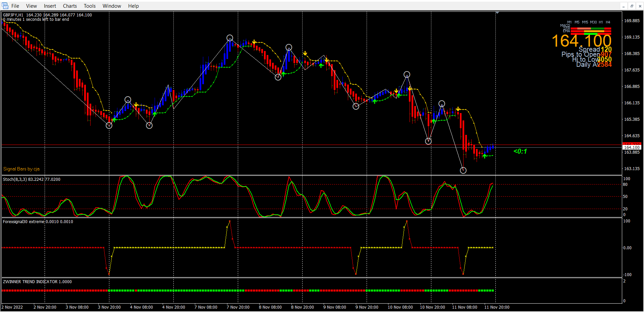Click the zigzag circle at the highest peak
644x312 pixels.
point(230,38)
